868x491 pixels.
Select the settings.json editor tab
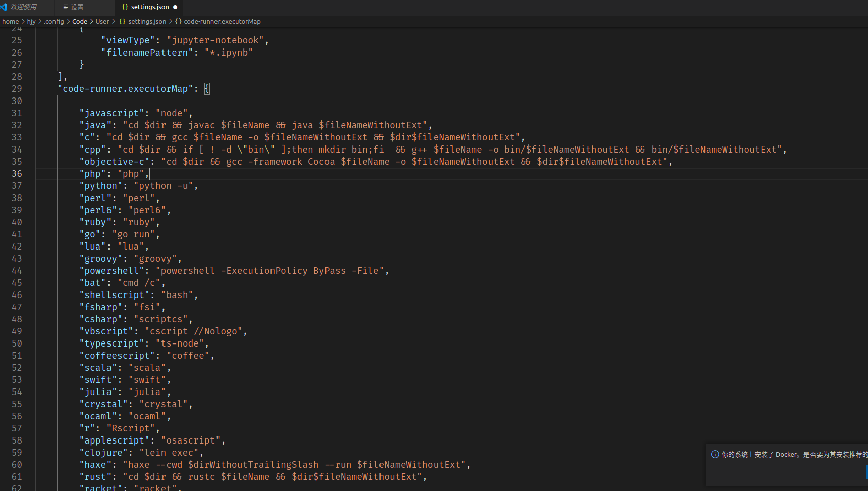pos(149,7)
